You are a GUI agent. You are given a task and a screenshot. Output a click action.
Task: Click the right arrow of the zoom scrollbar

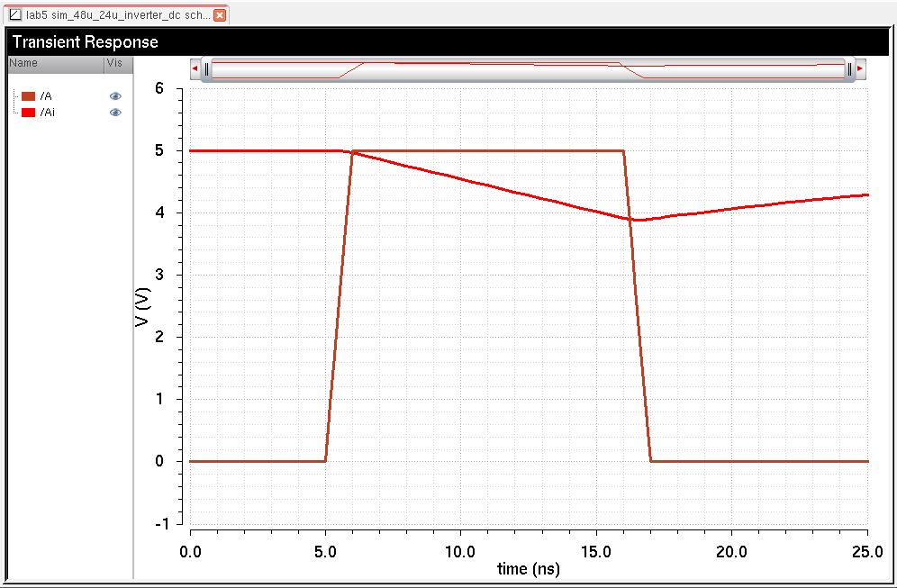[860, 68]
